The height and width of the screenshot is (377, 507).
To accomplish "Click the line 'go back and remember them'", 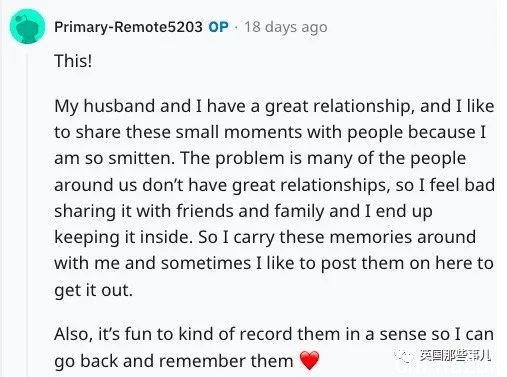I will point(173,361).
